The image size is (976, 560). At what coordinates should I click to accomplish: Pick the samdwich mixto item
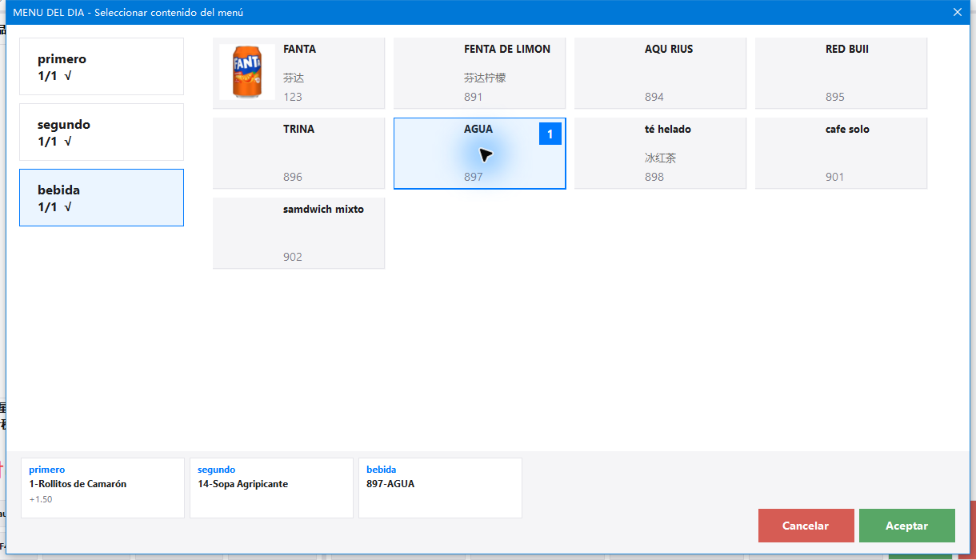[x=299, y=233]
